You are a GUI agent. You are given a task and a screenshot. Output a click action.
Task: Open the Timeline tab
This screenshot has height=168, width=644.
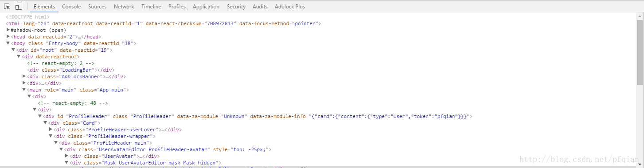151,7
